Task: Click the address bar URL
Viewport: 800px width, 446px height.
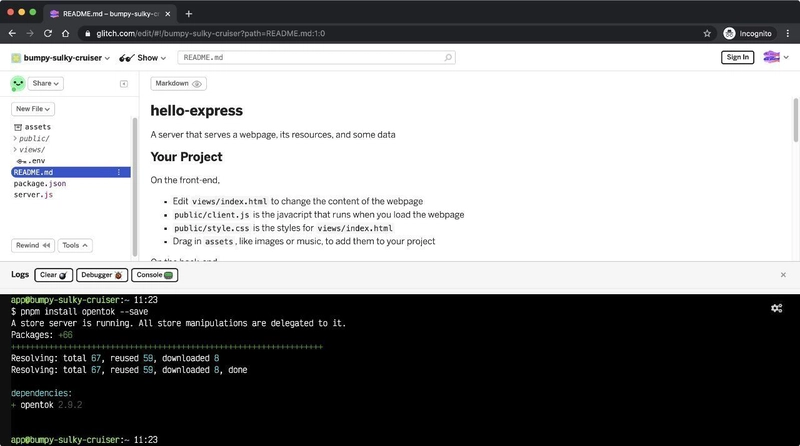Action: pyautogui.click(x=211, y=33)
